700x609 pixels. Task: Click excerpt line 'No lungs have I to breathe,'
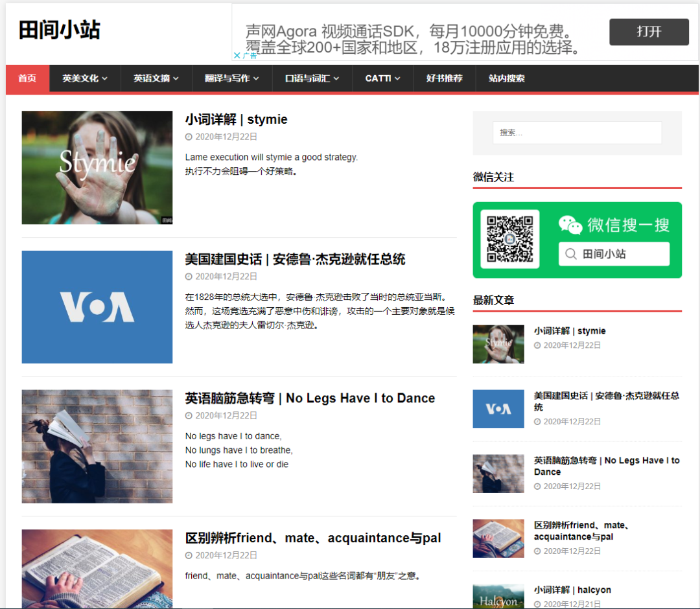(x=239, y=450)
